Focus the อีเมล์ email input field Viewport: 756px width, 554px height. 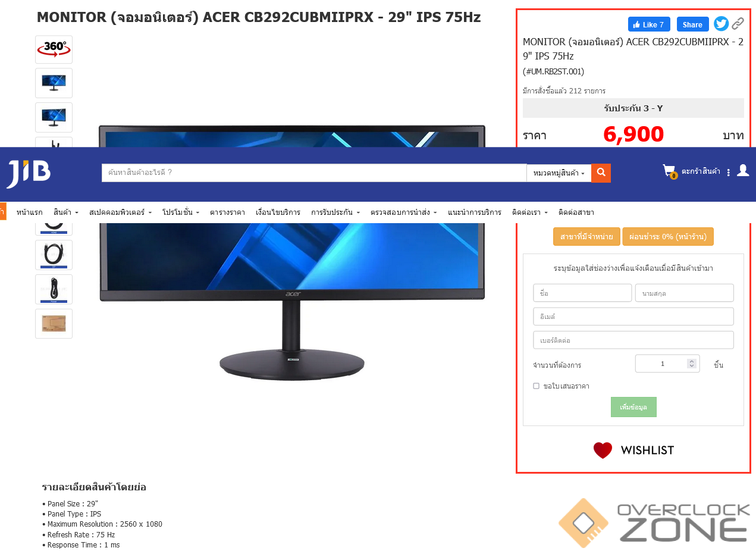633,317
